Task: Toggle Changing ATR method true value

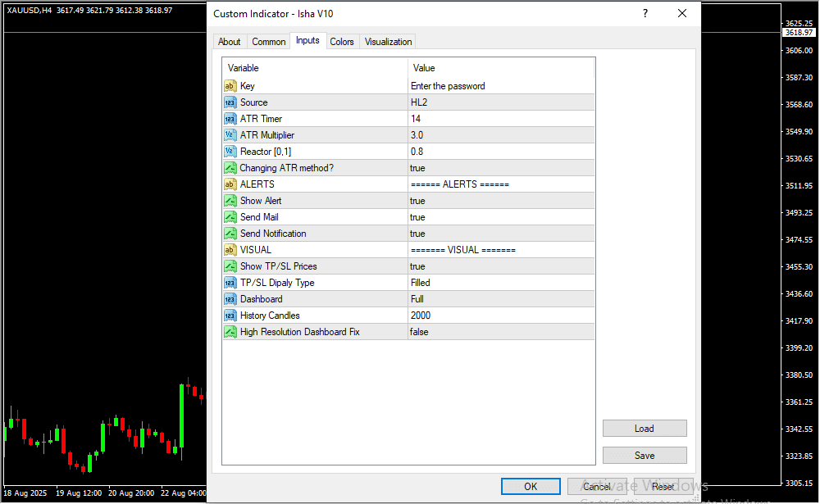Action: pos(500,168)
